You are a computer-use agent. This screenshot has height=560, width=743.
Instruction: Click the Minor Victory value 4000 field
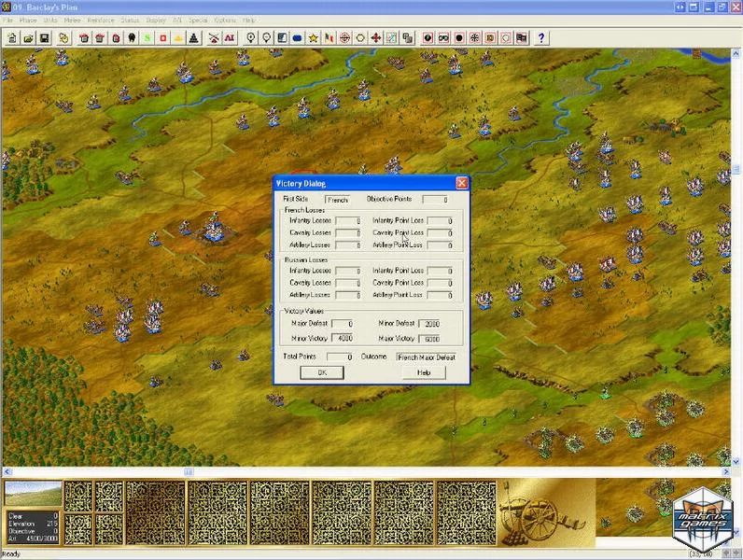343,338
